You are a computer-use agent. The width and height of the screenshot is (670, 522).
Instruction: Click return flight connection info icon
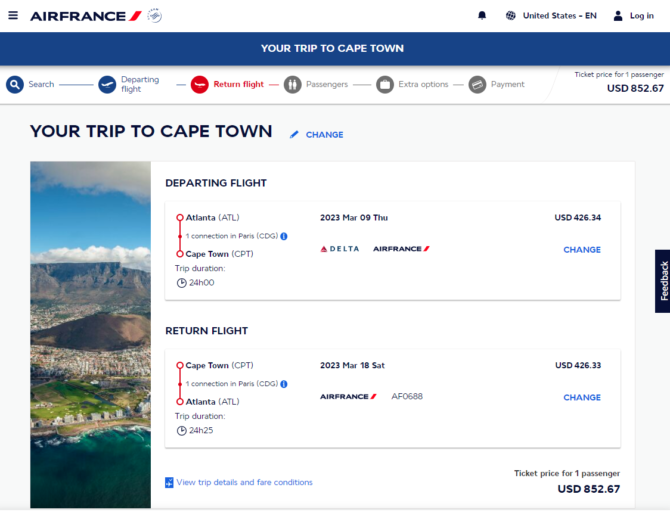[x=284, y=384]
